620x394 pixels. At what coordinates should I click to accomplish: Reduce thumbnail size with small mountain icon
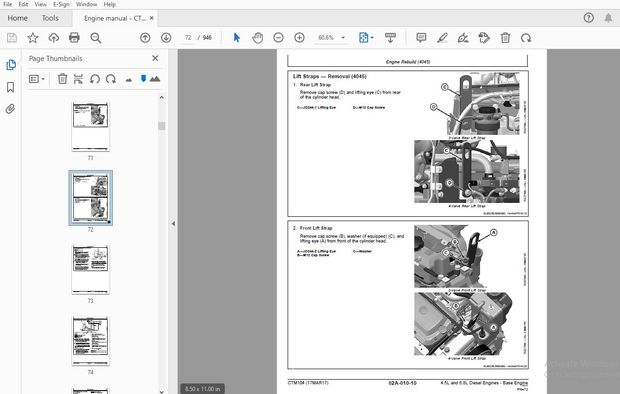129,80
